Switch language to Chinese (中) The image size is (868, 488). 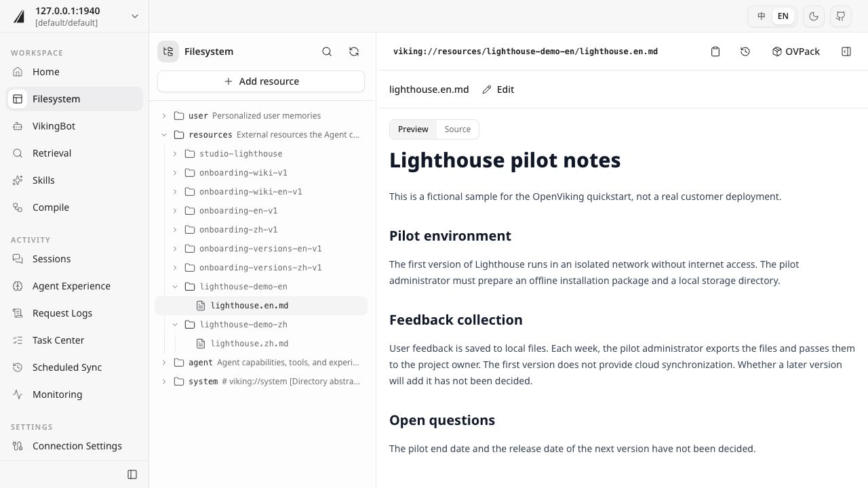[x=762, y=16]
